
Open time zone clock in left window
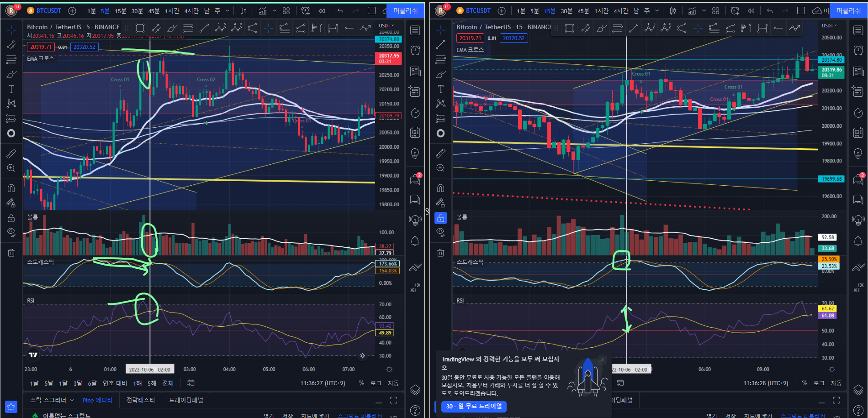click(323, 383)
